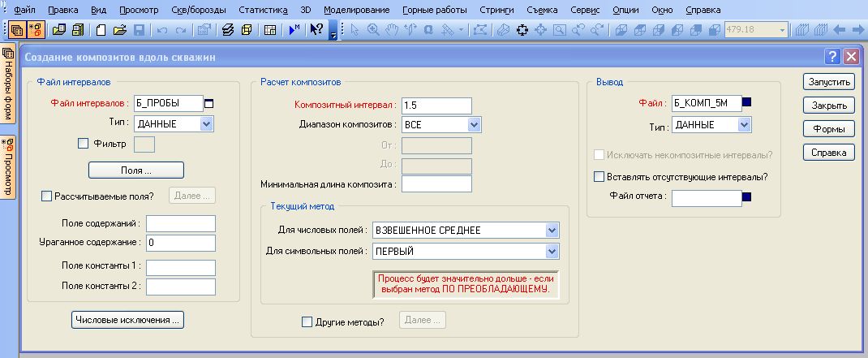This screenshot has width=868, height=358.
Task: Browse for file with Файл интервалов icon
Action: tap(208, 103)
